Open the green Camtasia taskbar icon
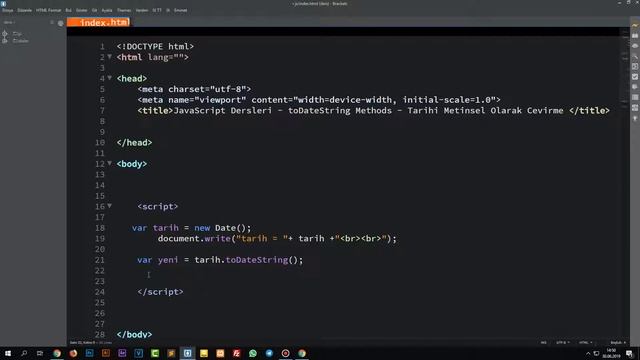 pos(155,353)
